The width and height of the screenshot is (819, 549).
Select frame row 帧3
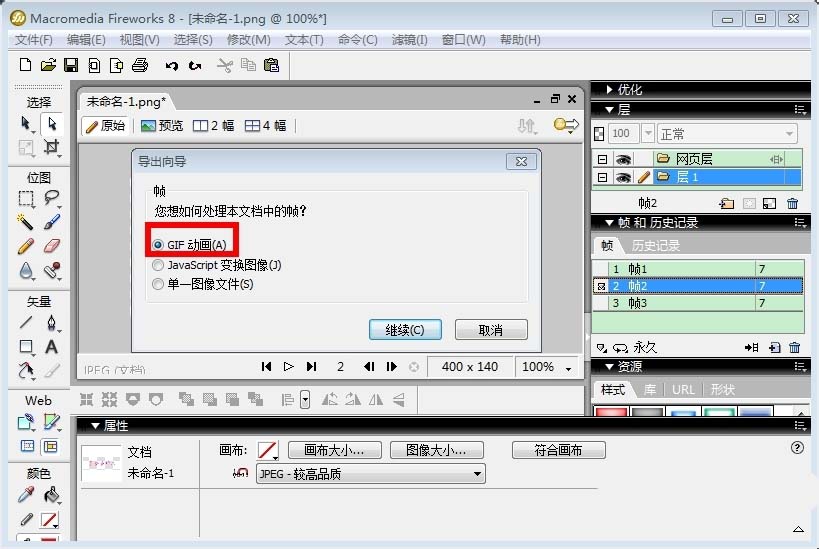698,303
